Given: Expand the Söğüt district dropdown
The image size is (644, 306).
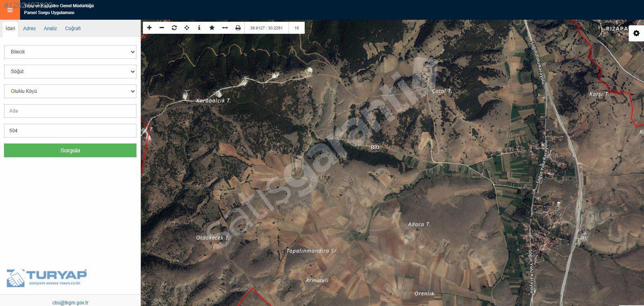Looking at the screenshot, I should (x=70, y=72).
